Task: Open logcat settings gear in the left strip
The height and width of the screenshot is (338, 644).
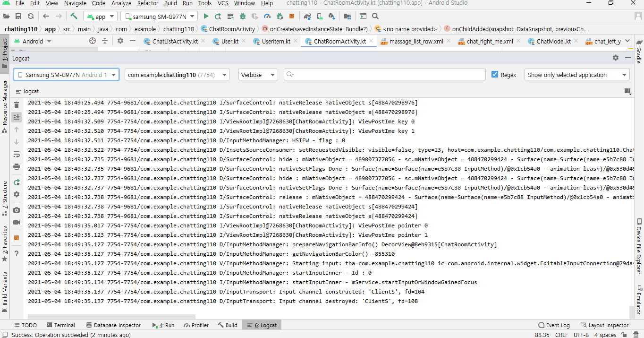Action: click(17, 194)
